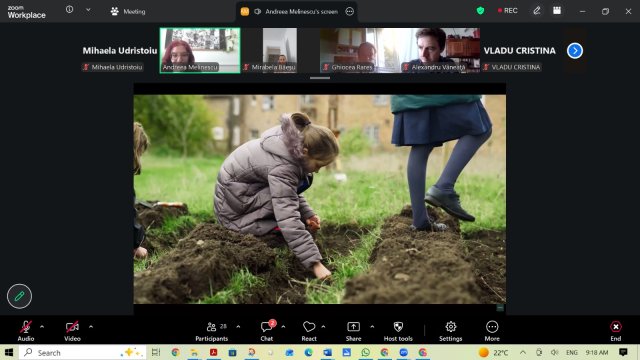Open Microsoft Edge on the taskbar
This screenshot has height=360, width=640.
pyautogui.click(x=308, y=352)
